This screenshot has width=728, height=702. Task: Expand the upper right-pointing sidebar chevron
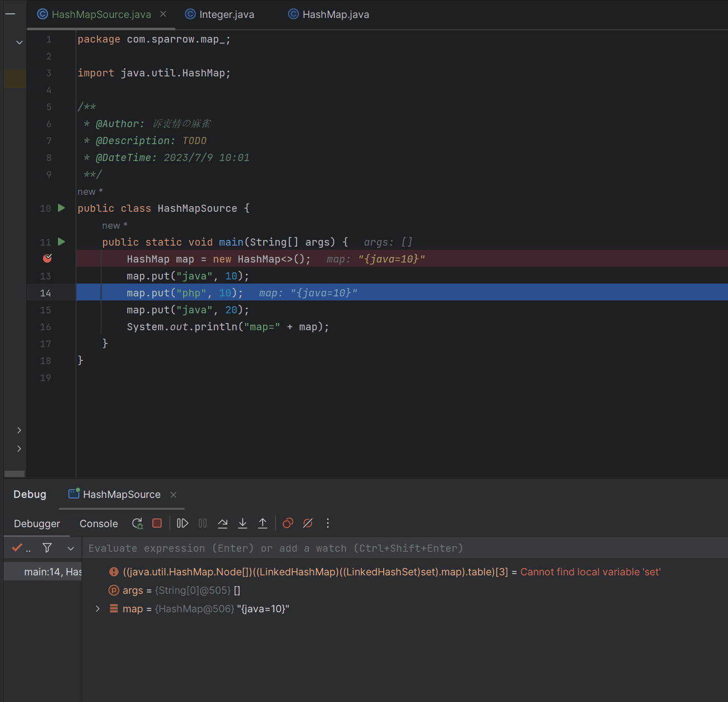pyautogui.click(x=19, y=430)
